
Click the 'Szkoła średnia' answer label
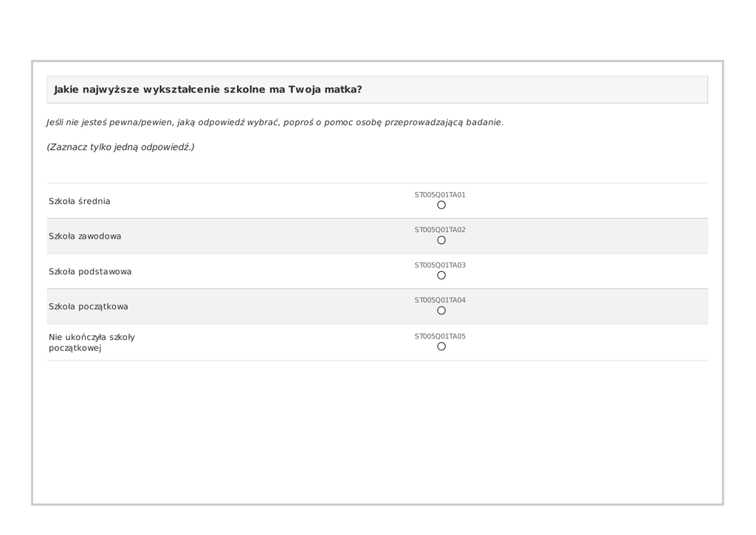click(x=80, y=201)
